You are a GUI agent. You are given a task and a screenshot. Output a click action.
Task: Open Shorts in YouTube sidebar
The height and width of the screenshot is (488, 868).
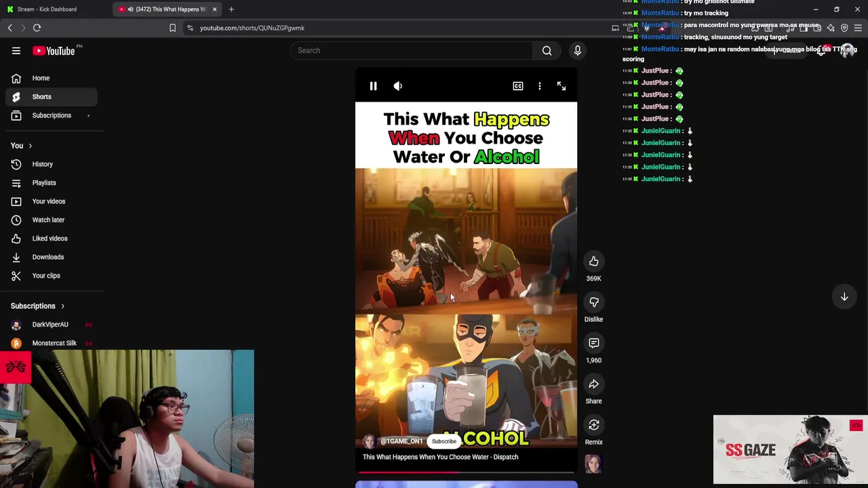pos(52,97)
